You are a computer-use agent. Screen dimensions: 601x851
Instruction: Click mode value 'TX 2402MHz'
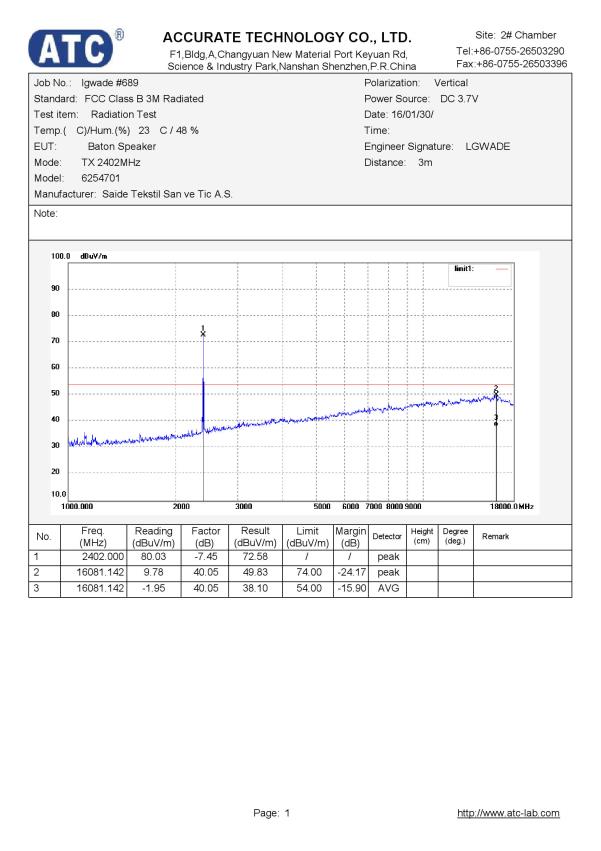pyautogui.click(x=111, y=162)
